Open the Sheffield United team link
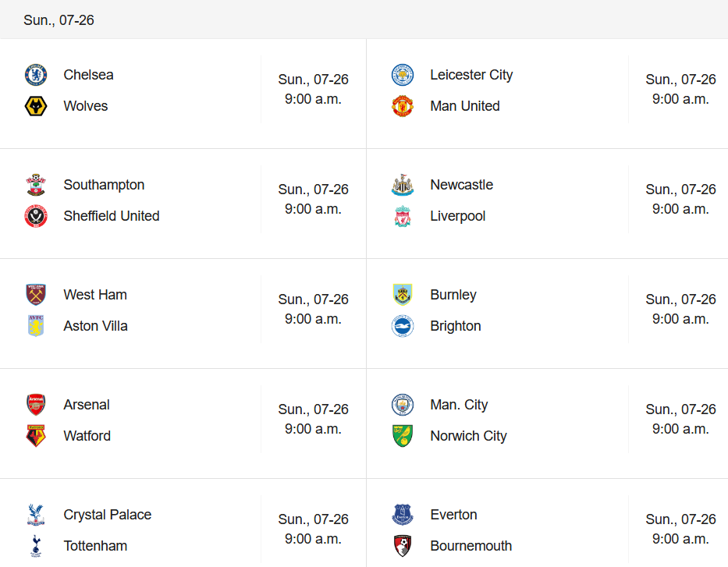This screenshot has width=728, height=567. pyautogui.click(x=112, y=216)
